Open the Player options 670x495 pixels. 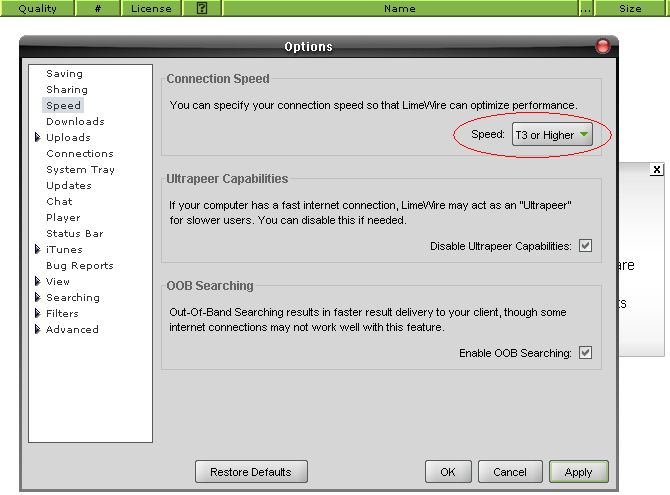click(63, 218)
